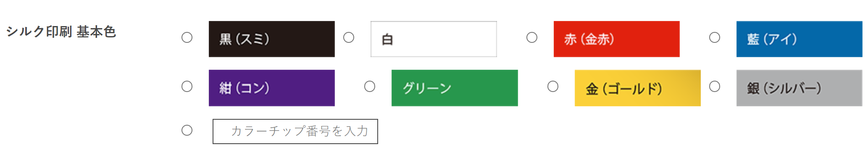
Task: Choose the 白 radio button
Action: tap(349, 37)
